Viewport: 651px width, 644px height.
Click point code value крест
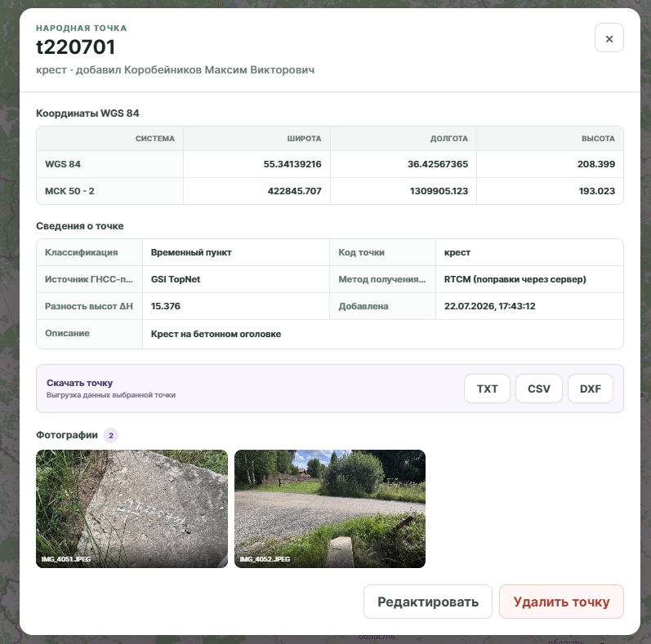(457, 252)
